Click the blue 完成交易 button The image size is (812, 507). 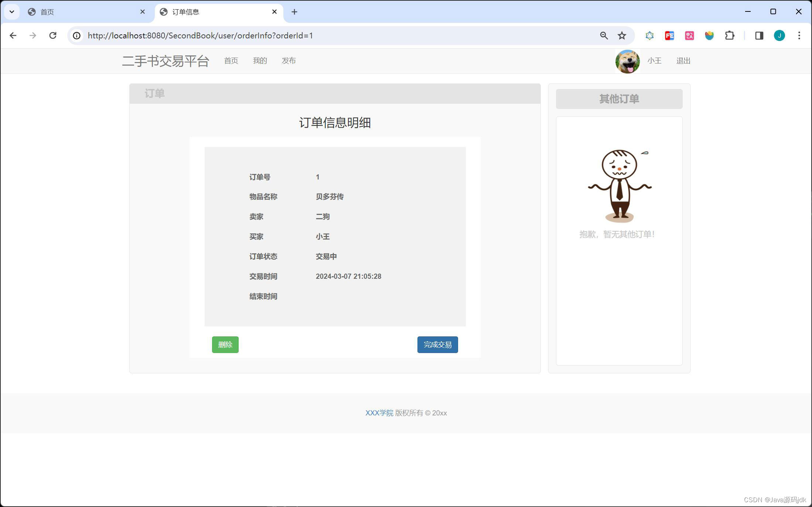coord(437,345)
